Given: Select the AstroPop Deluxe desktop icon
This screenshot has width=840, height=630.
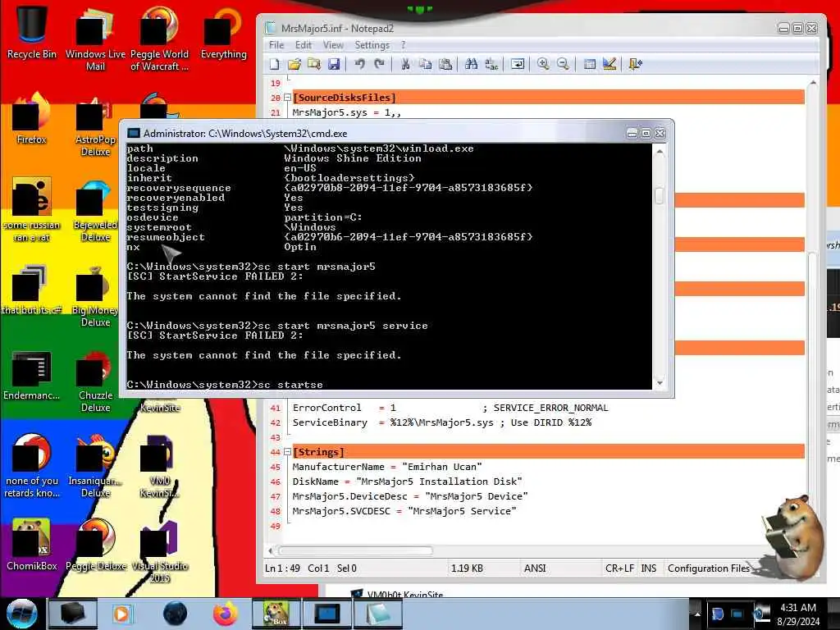Looking at the screenshot, I should coord(95,125).
